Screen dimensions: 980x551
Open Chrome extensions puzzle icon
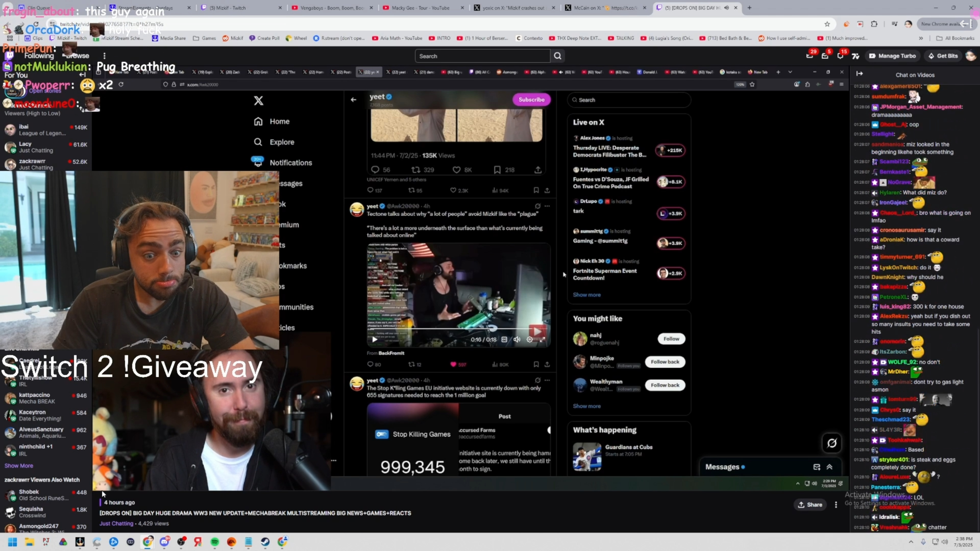pyautogui.click(x=874, y=24)
